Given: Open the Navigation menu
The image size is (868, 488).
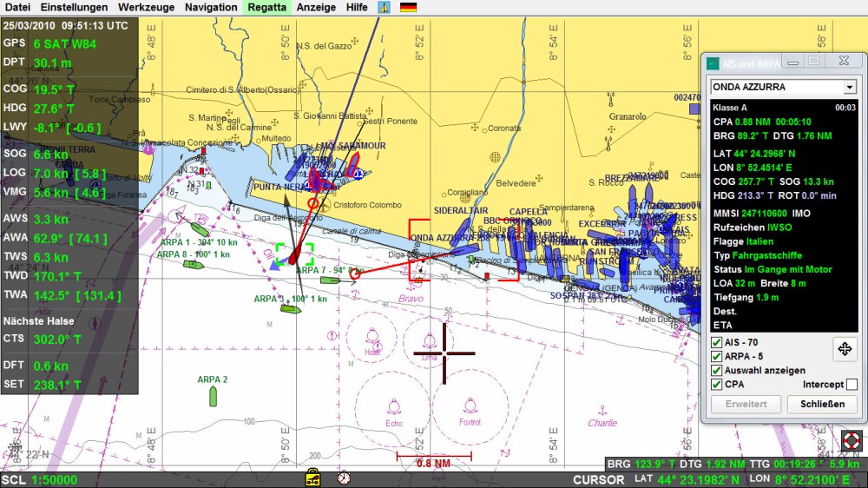Looking at the screenshot, I should [211, 7].
